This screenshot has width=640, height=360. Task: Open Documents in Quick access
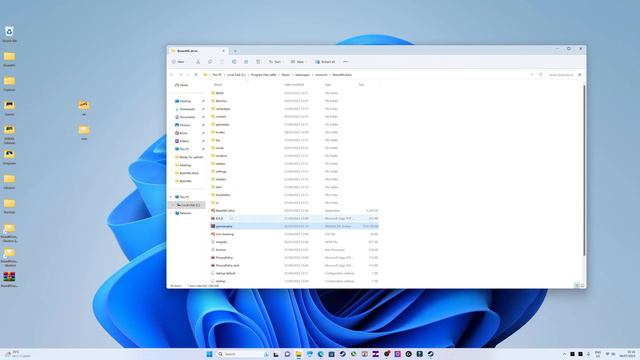click(x=185, y=117)
